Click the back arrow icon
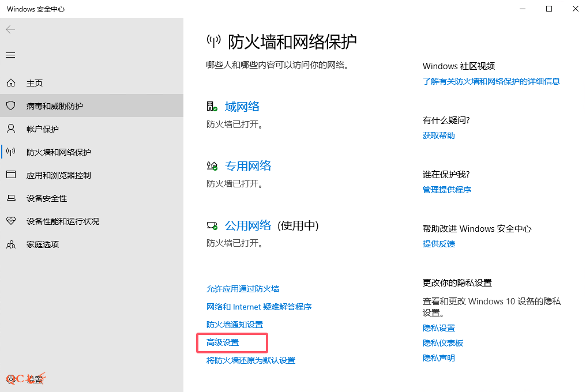The height and width of the screenshot is (392, 586). click(x=10, y=29)
